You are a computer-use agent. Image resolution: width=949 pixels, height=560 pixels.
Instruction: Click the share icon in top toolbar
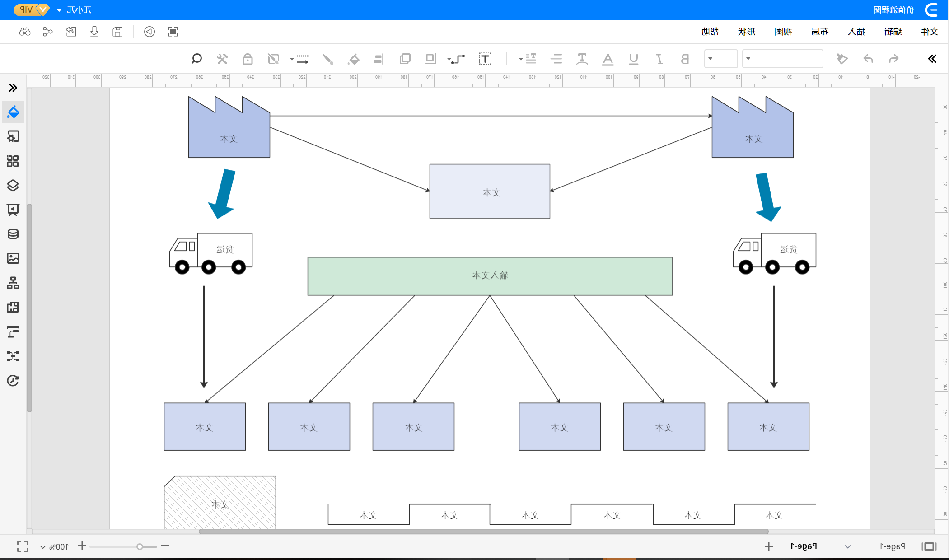pos(47,32)
